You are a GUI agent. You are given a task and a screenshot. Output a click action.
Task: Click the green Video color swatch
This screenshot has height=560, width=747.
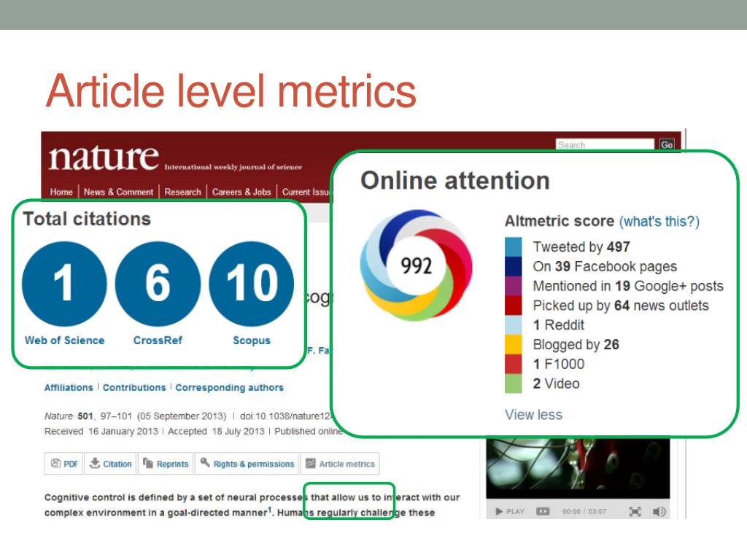[514, 384]
